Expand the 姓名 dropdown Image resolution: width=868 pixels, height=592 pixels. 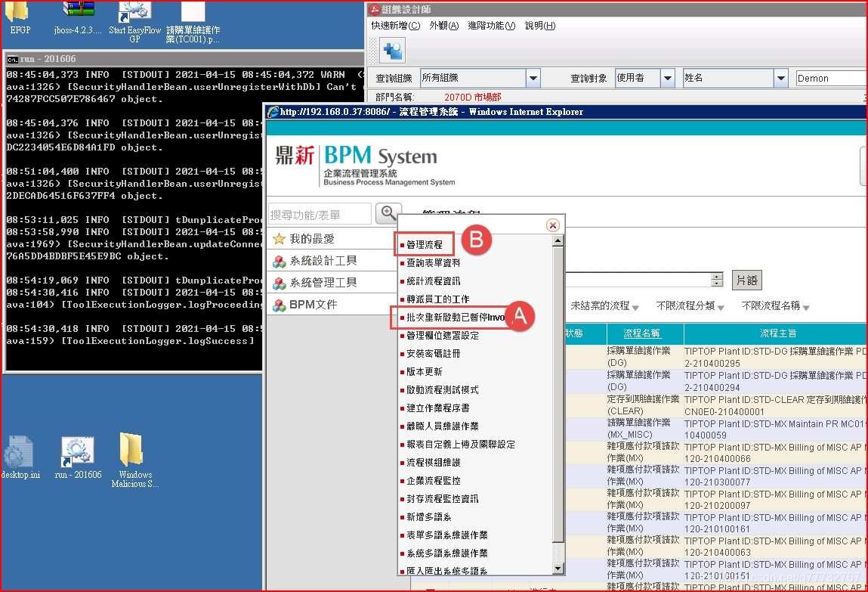pyautogui.click(x=780, y=78)
